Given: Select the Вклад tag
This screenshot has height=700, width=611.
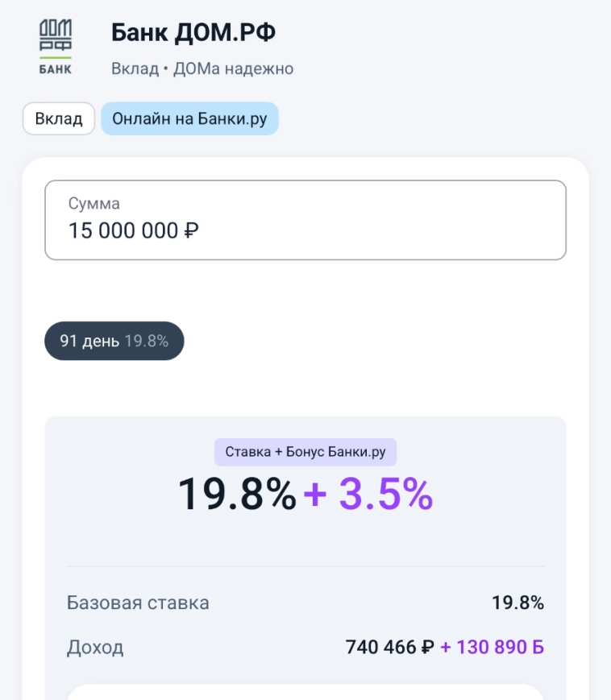Looking at the screenshot, I should 59,119.
